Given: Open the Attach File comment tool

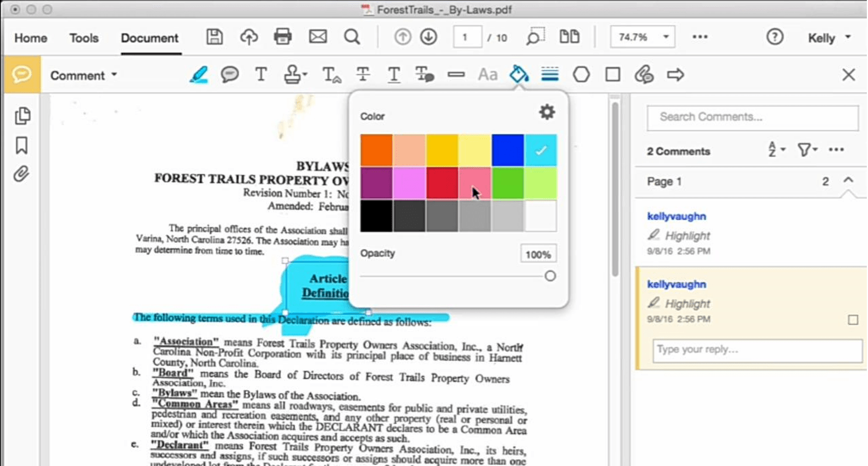Looking at the screenshot, I should (644, 74).
